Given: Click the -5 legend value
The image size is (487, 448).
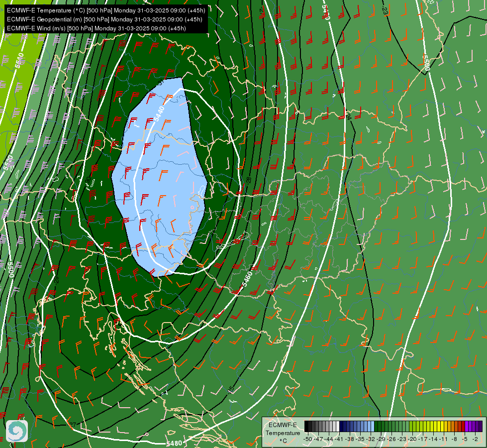Looking at the screenshot, I should [465, 439].
